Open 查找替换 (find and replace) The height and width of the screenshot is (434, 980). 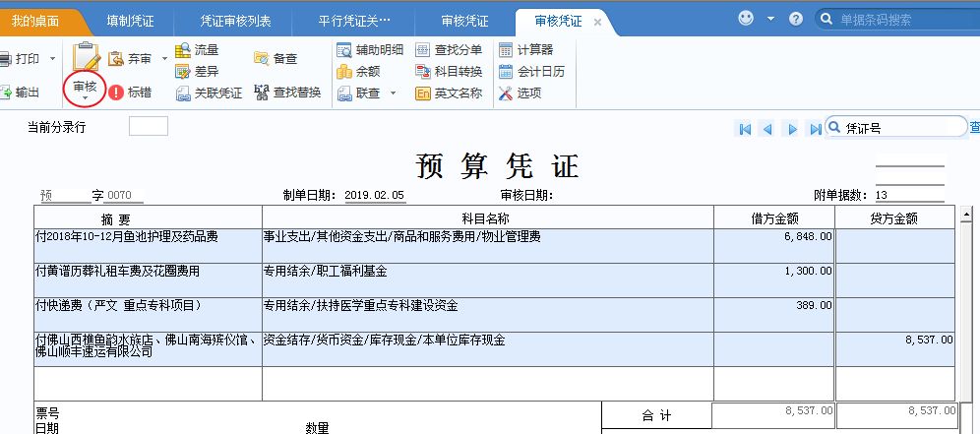287,93
